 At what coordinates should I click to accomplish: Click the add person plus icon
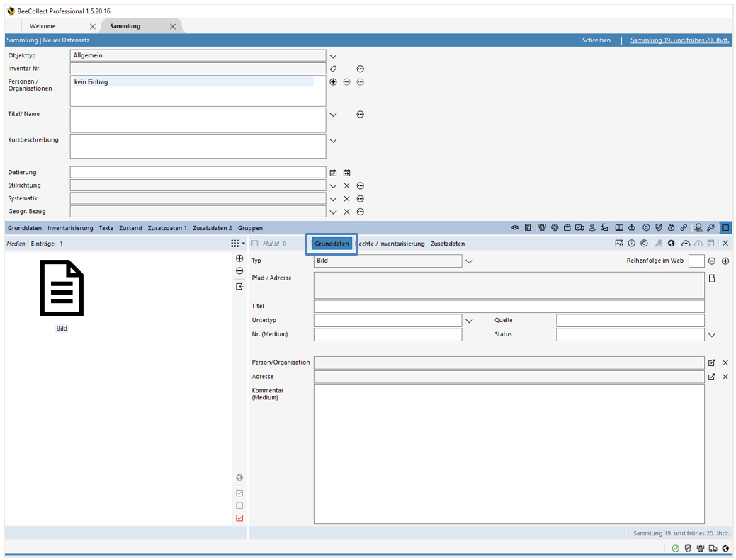click(x=333, y=82)
